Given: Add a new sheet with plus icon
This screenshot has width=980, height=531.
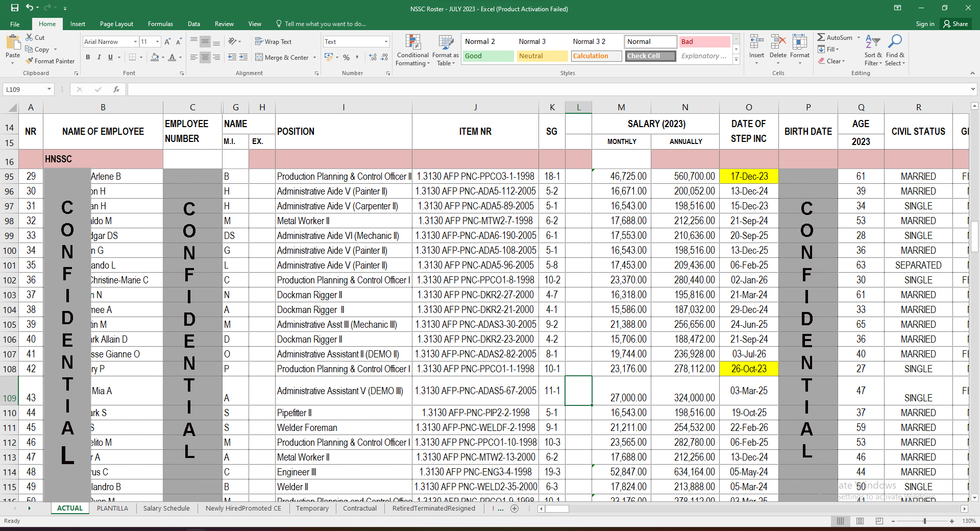Looking at the screenshot, I should pos(514,509).
